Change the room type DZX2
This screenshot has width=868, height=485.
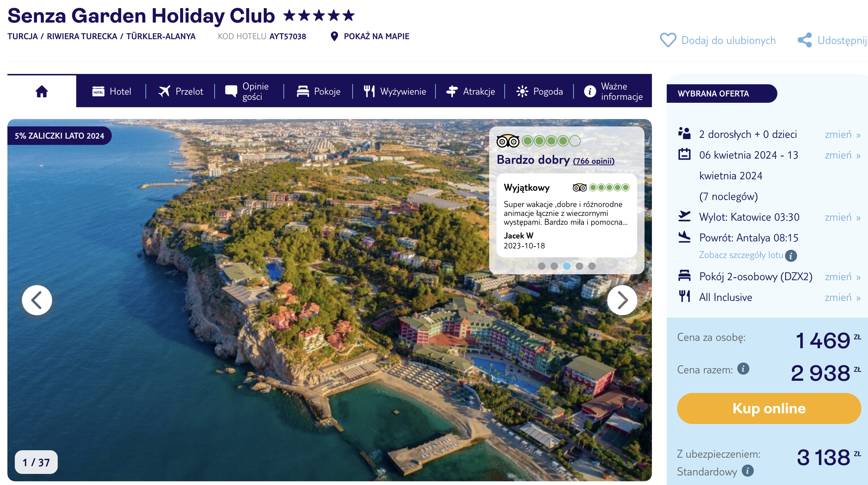tap(842, 277)
